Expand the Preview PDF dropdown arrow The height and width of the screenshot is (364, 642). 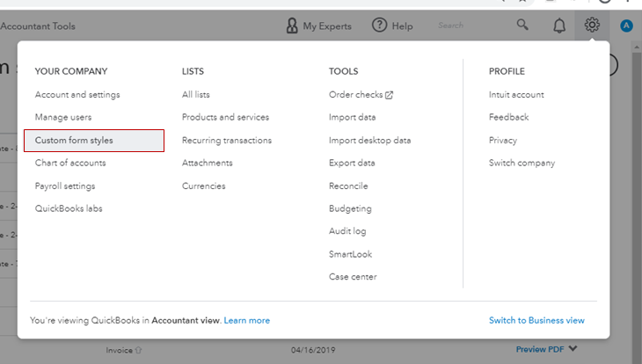pyautogui.click(x=573, y=348)
